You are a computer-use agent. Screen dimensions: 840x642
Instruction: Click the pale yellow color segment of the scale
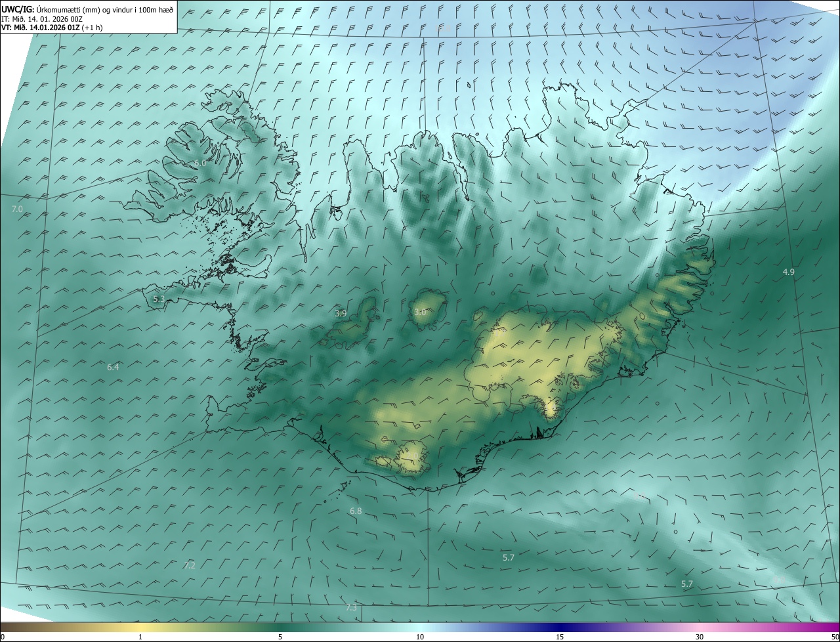pyautogui.click(x=140, y=627)
